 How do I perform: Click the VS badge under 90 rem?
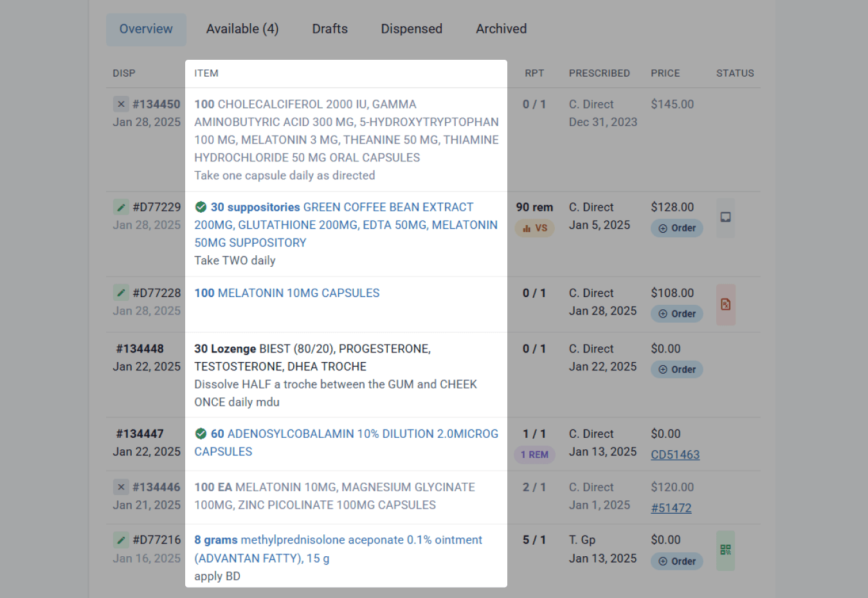(535, 228)
